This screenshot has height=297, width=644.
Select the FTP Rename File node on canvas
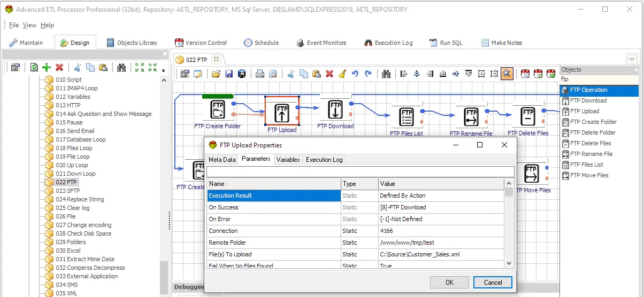pos(471,116)
